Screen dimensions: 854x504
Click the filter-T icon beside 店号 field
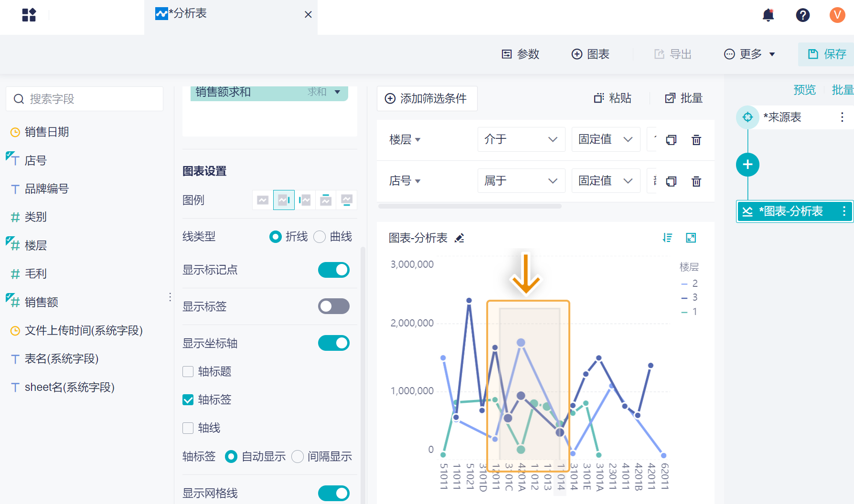(13, 158)
